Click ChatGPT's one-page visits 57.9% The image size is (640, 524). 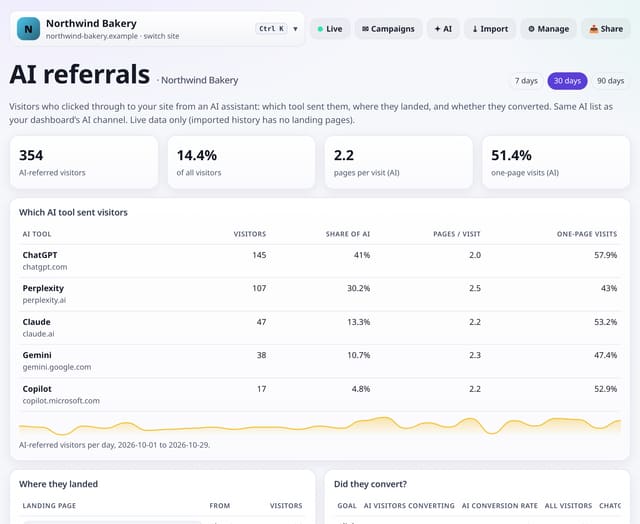coord(606,255)
